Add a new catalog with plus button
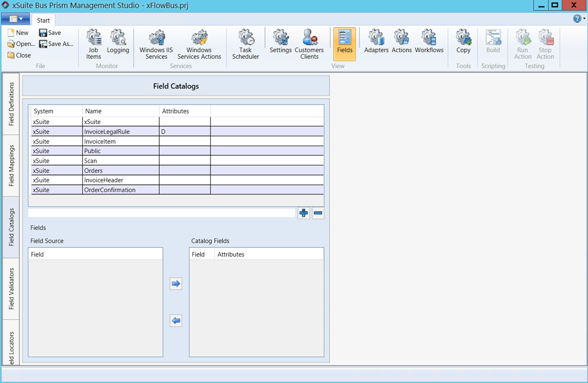588x383 pixels. (x=304, y=213)
